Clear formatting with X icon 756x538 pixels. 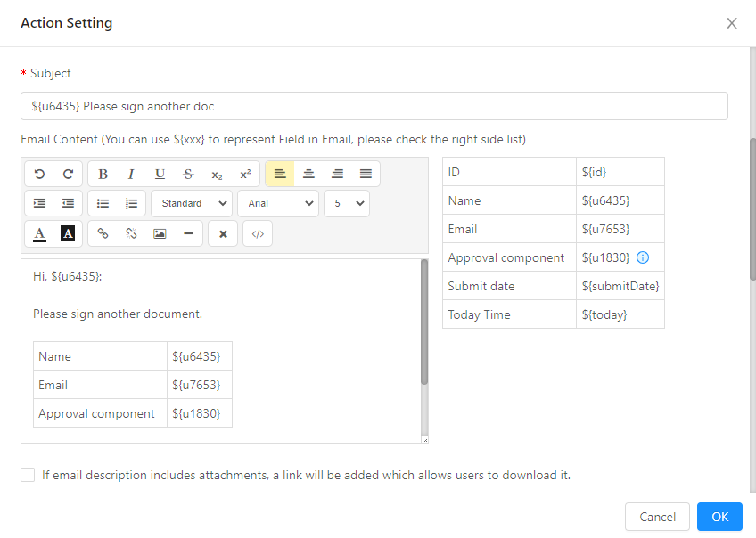point(223,233)
